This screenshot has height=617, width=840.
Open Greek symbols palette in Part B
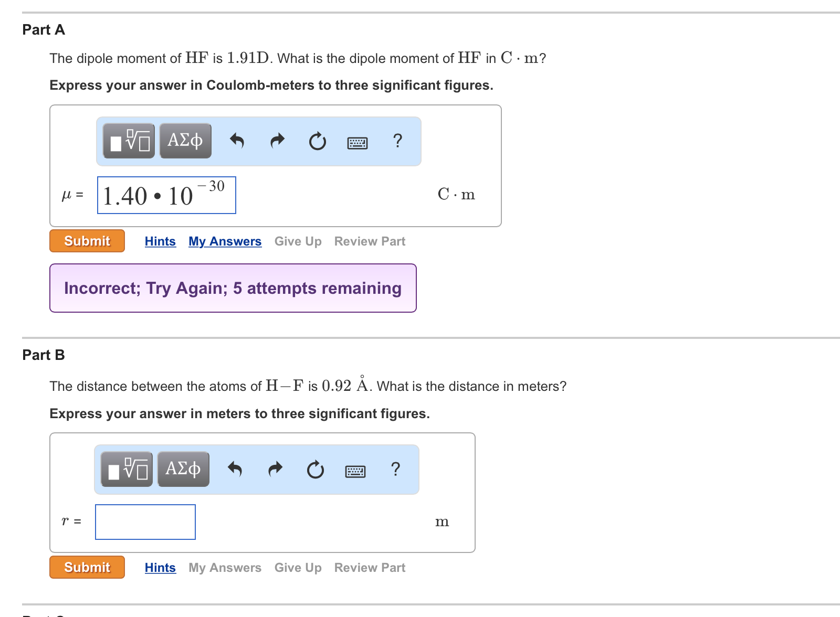point(183,470)
